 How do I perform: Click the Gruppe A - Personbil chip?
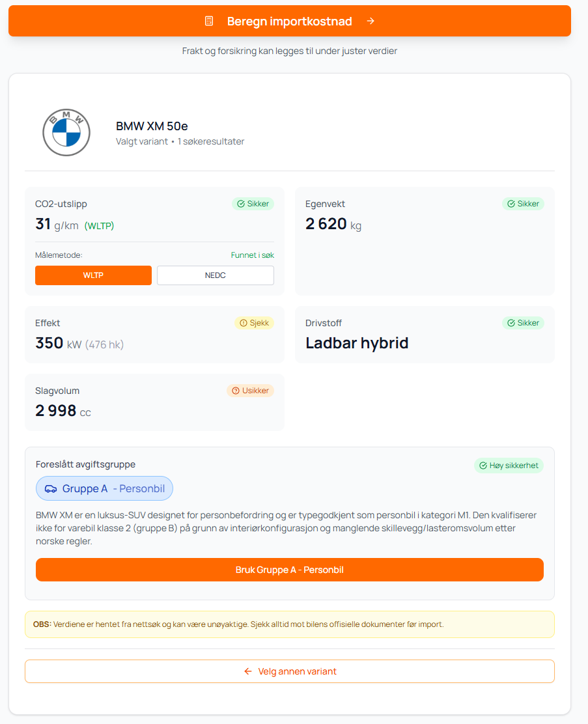[x=104, y=488]
